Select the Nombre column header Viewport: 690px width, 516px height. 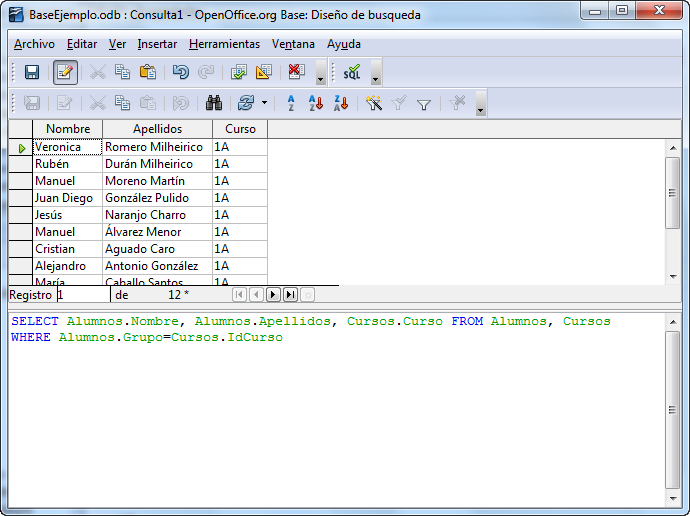coord(68,129)
